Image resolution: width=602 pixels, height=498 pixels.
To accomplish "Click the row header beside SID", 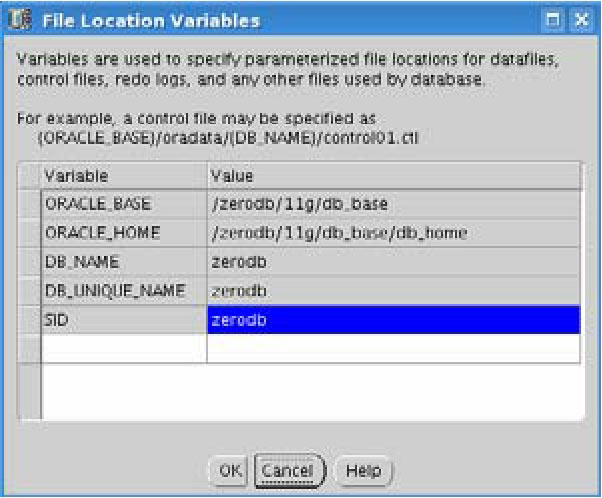I will [x=29, y=319].
